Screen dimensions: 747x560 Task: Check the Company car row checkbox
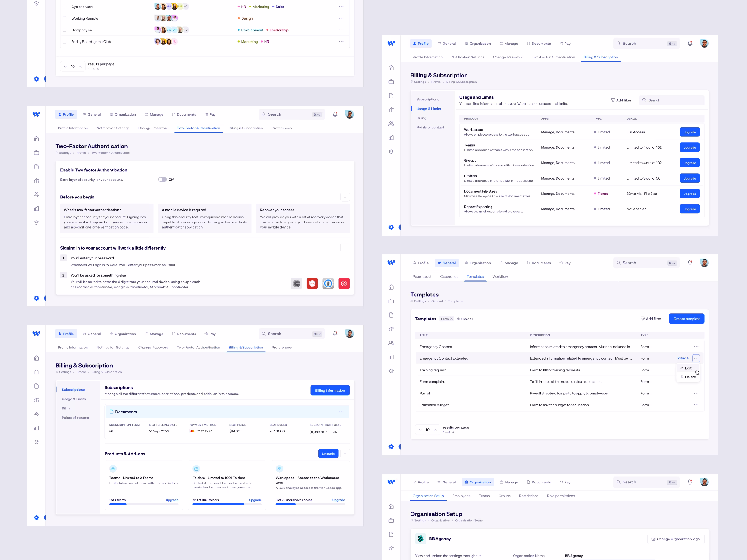[x=64, y=30]
